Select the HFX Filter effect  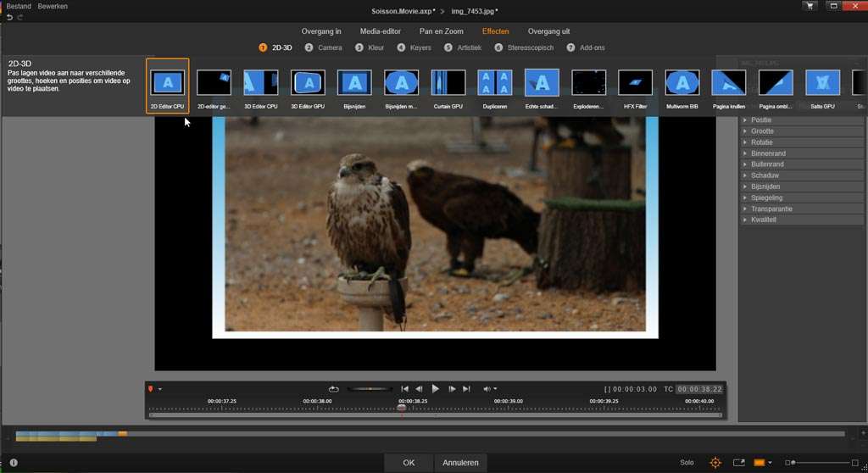point(635,83)
